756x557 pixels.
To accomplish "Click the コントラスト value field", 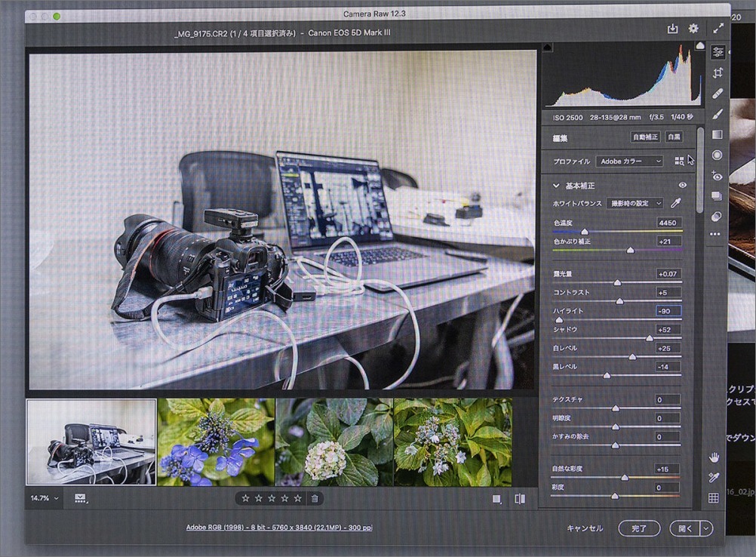I will pos(668,292).
